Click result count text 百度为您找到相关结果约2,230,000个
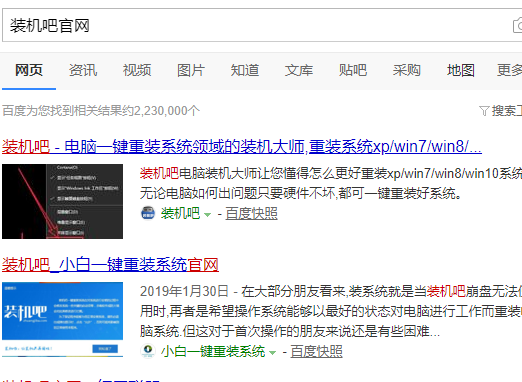This screenshot has width=522, height=382. 101,111
